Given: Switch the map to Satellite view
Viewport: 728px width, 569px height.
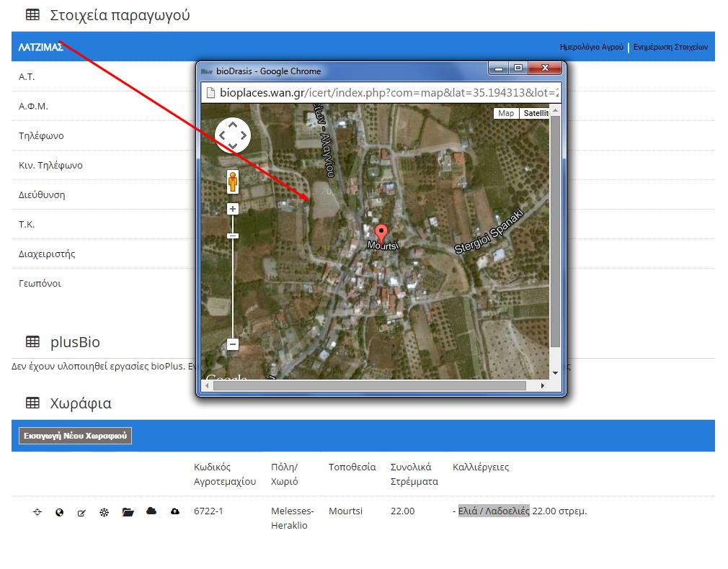Looking at the screenshot, I should tap(536, 113).
